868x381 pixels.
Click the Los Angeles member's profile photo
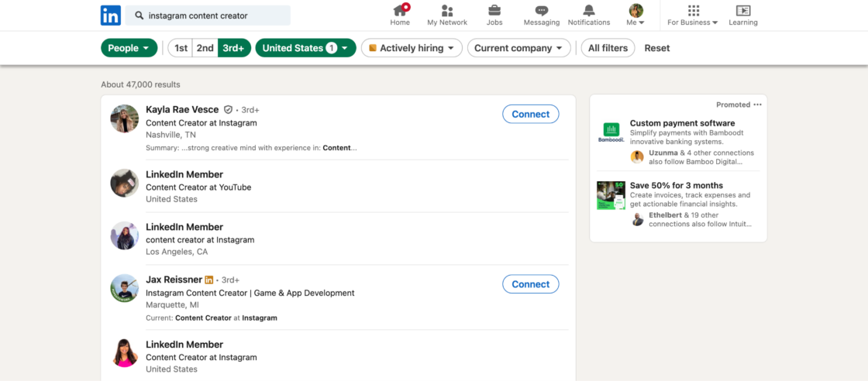click(125, 235)
